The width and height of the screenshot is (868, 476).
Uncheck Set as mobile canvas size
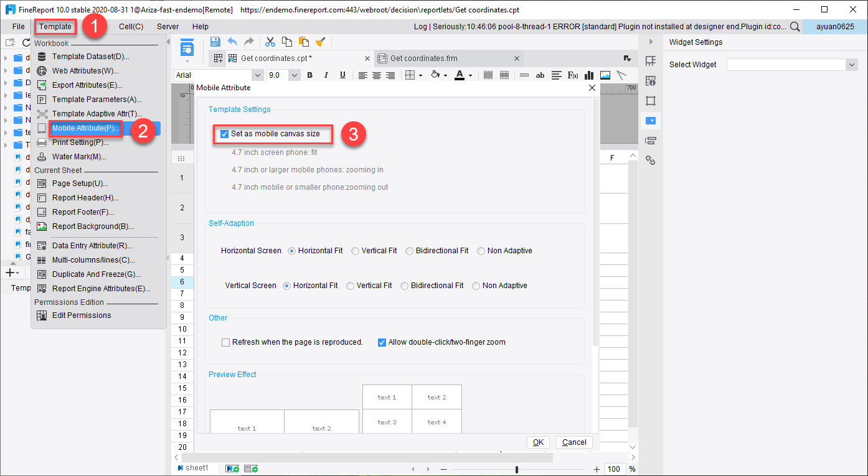[225, 134]
